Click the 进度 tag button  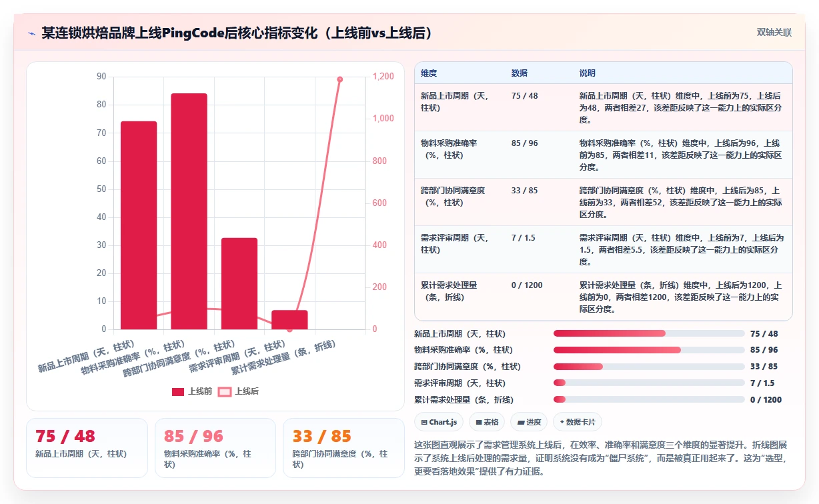[528, 422]
